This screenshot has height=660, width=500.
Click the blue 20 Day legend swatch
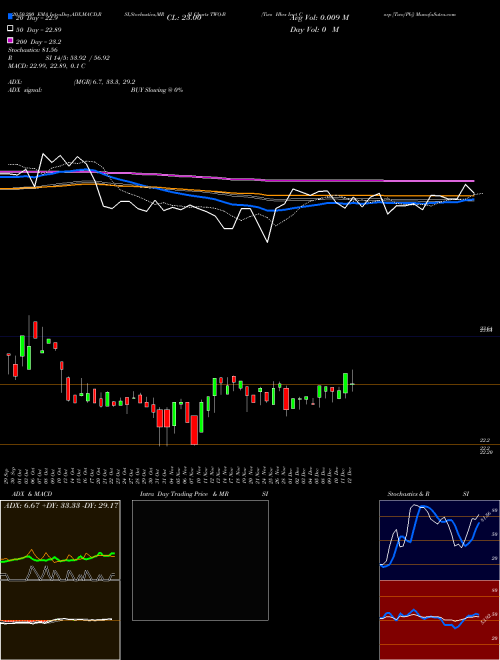tap(10, 17)
